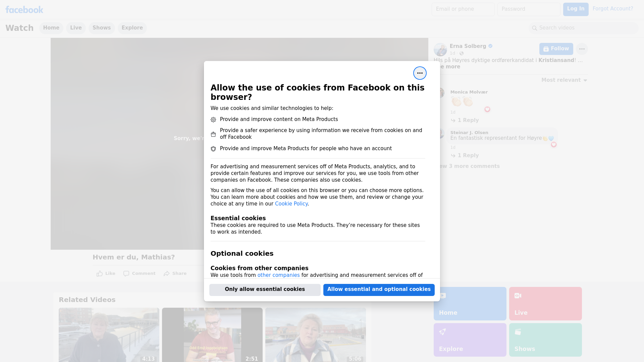Click Only allow essential cookies button
Viewport: 644px width, 362px height.
[265, 290]
